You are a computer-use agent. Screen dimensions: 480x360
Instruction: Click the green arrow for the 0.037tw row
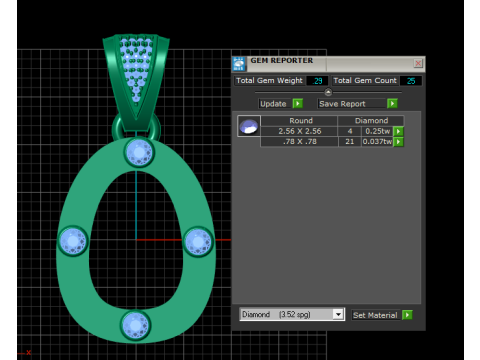pyautogui.click(x=398, y=142)
